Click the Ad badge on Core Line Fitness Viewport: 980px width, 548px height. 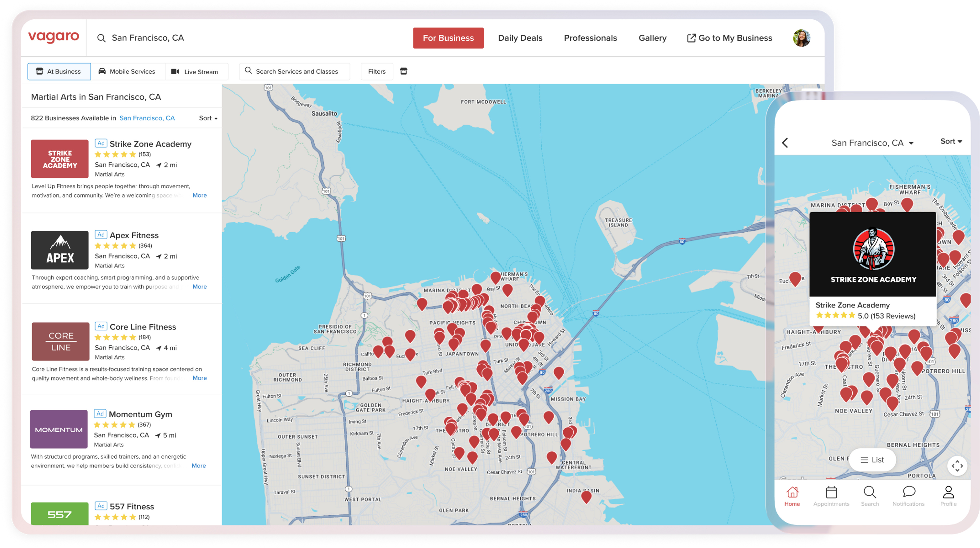[101, 326]
